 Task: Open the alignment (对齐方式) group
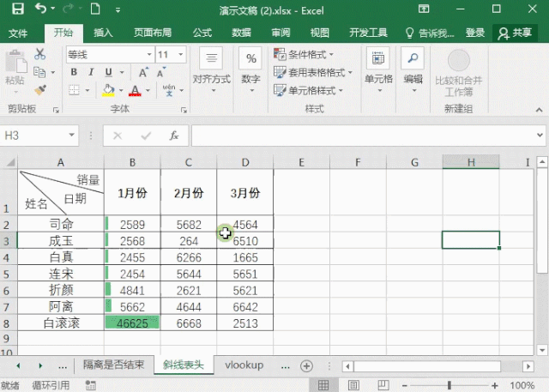coord(212,70)
